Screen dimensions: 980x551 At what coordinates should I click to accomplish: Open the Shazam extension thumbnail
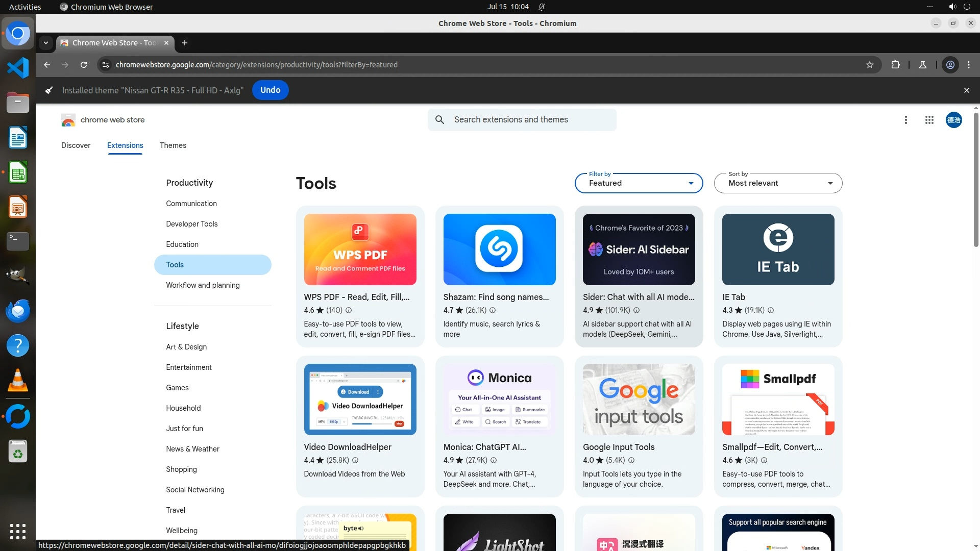pos(499,249)
